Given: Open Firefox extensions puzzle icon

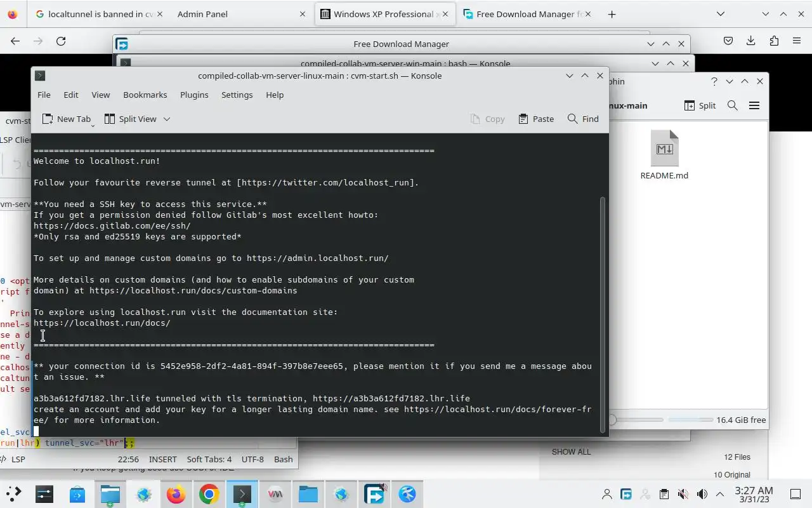Looking at the screenshot, I should (x=774, y=41).
